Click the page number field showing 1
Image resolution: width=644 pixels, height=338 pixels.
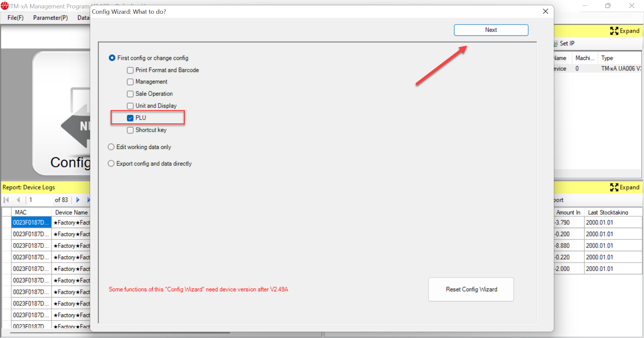pos(39,200)
